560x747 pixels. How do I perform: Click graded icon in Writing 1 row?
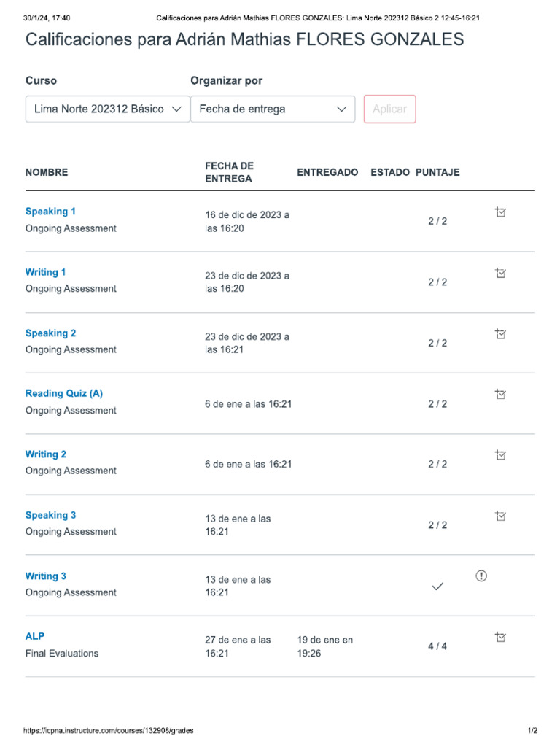point(500,273)
